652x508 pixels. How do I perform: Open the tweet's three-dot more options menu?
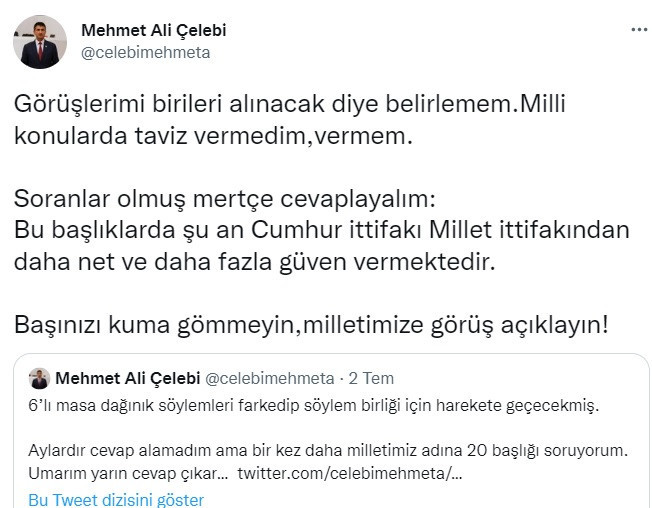[638, 30]
